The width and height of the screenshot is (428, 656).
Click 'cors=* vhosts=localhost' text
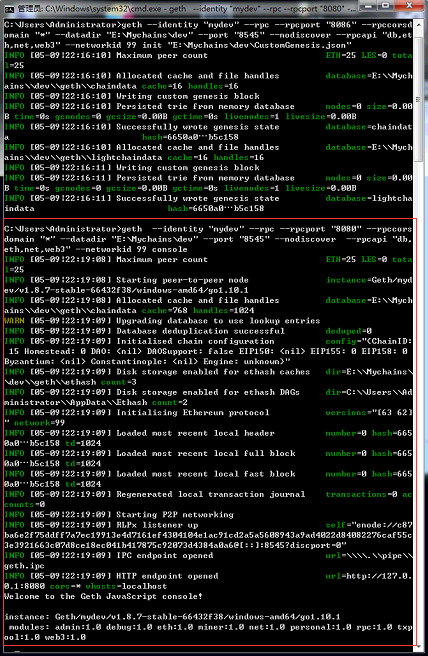(108, 587)
